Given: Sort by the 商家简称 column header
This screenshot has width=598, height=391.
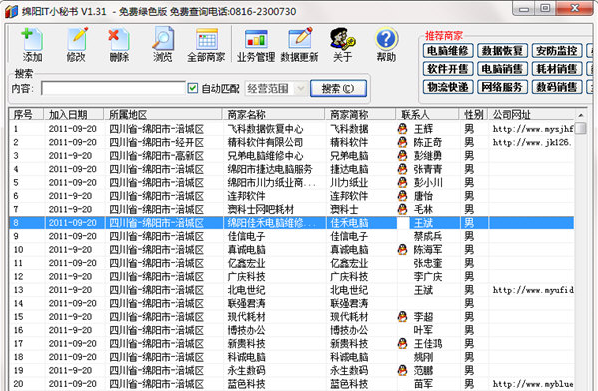Looking at the screenshot, I should tap(361, 114).
